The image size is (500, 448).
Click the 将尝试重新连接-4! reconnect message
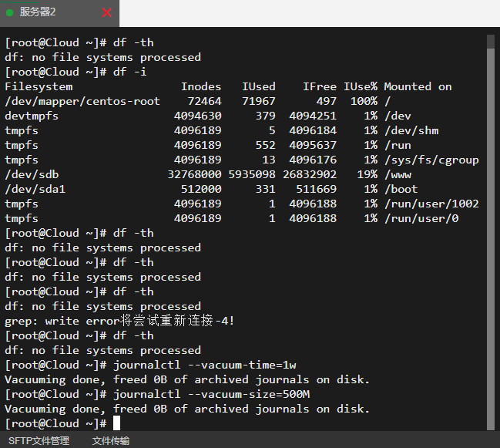(x=177, y=321)
